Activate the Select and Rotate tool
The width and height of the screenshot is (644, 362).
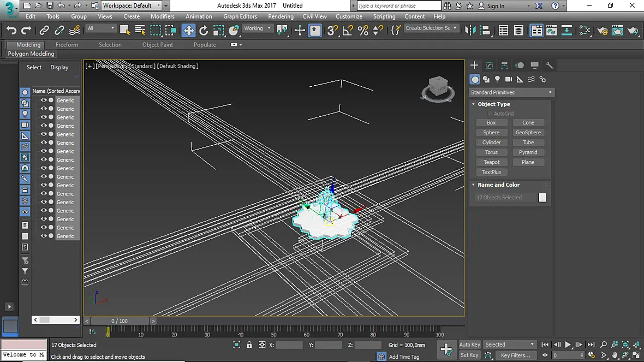204,31
